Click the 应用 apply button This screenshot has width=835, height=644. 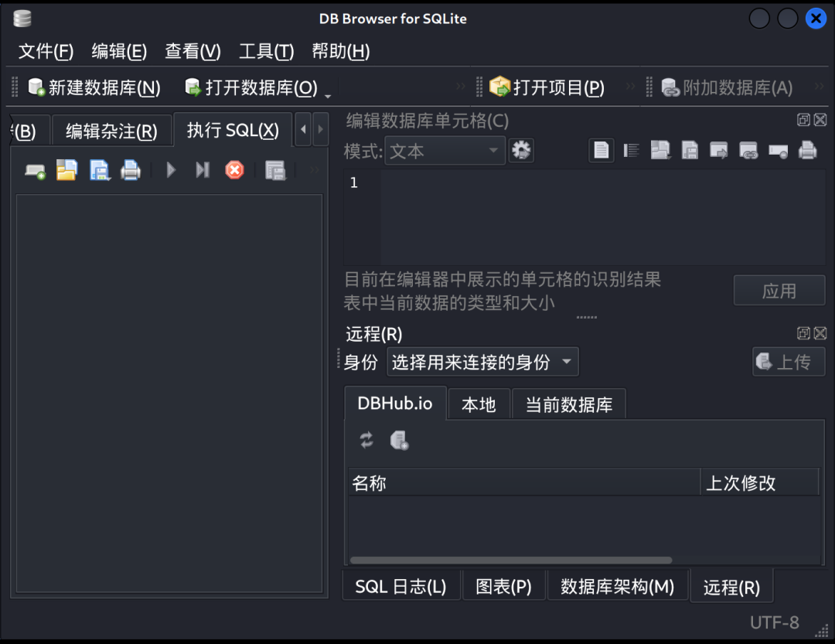779,291
